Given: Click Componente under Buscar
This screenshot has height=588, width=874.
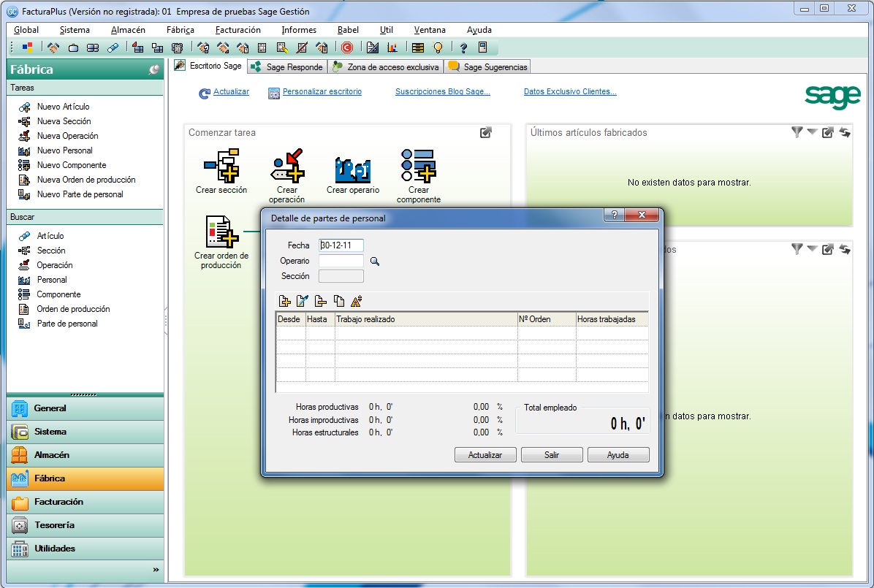Looking at the screenshot, I should coord(58,294).
